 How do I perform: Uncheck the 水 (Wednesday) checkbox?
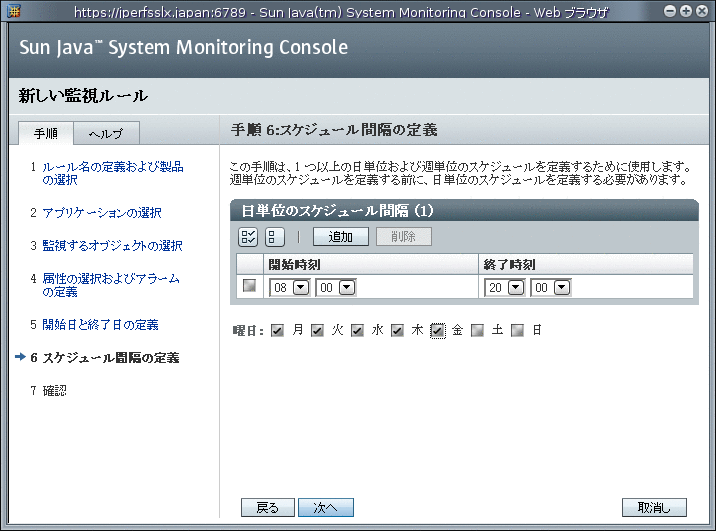tap(357, 330)
